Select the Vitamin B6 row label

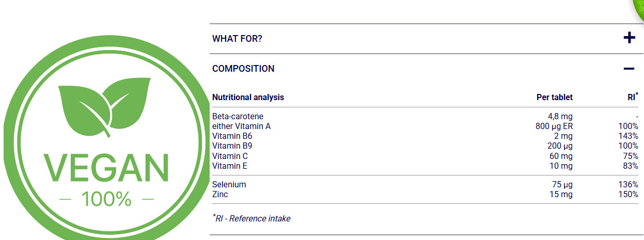pyautogui.click(x=232, y=136)
